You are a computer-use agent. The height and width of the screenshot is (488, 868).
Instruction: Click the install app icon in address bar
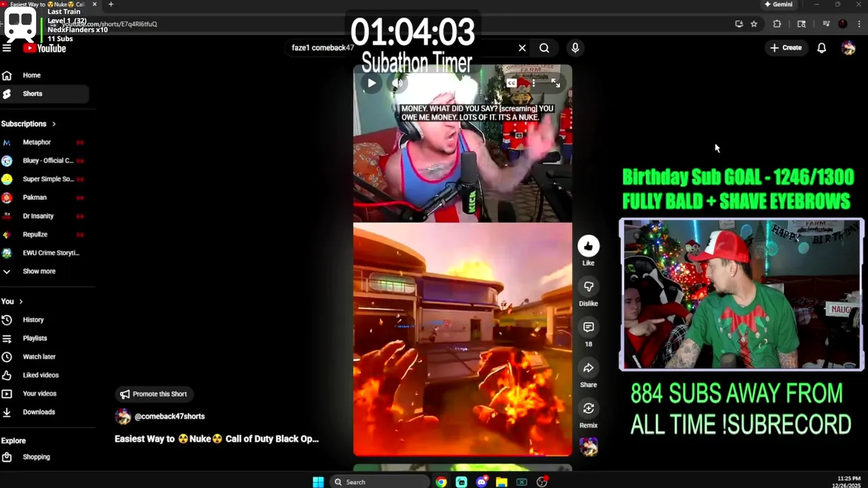739,24
